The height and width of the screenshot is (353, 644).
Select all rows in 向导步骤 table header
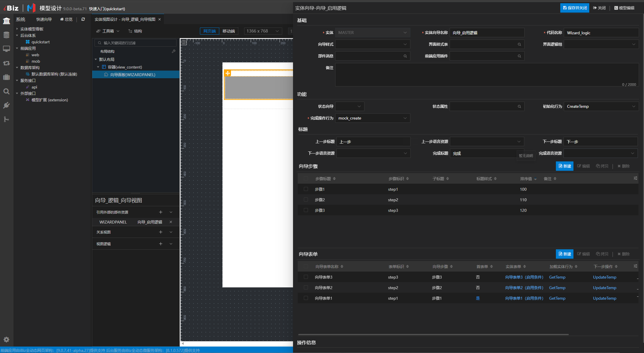(306, 179)
